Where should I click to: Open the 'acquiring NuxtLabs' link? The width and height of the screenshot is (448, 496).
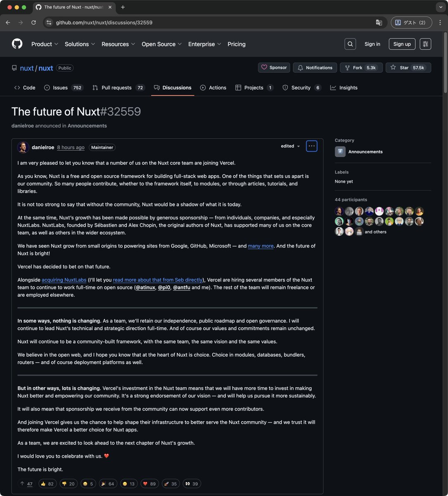[x=64, y=280]
